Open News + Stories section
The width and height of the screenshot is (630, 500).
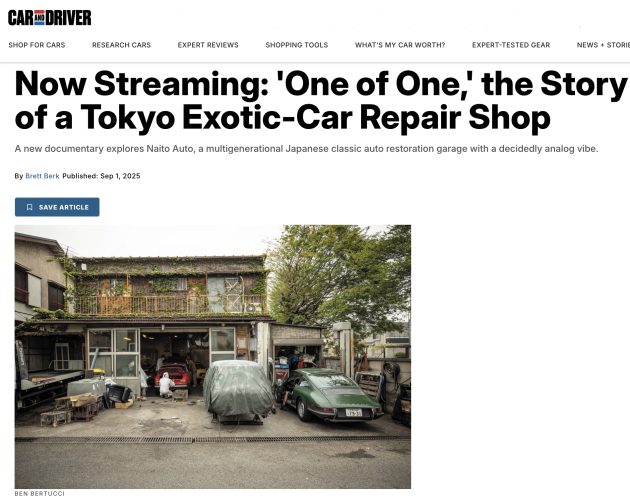point(603,45)
